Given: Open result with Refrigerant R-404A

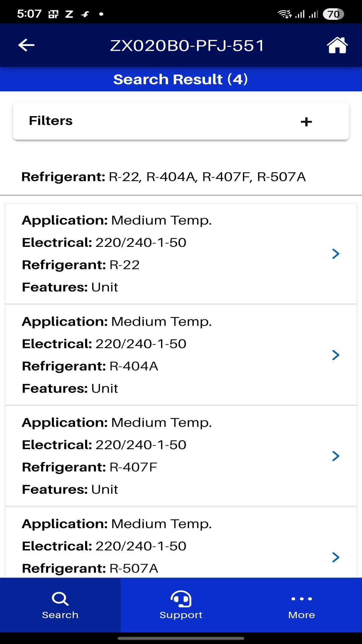Looking at the screenshot, I should [181, 355].
